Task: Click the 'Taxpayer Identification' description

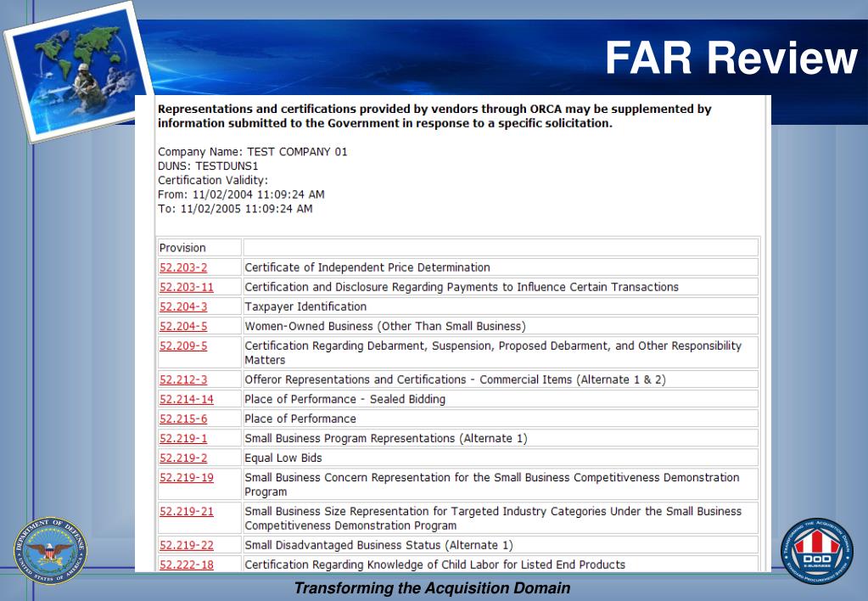Action: click(x=305, y=307)
